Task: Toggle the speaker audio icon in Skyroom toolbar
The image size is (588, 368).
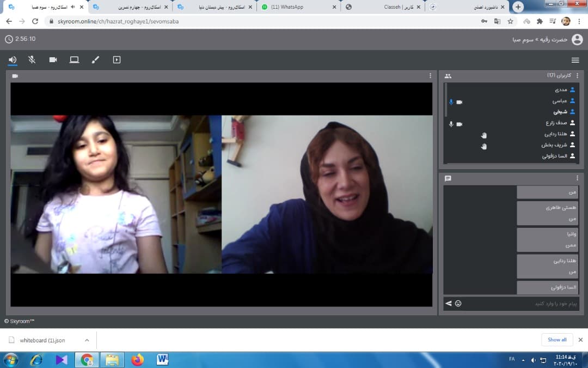Action: point(13,60)
